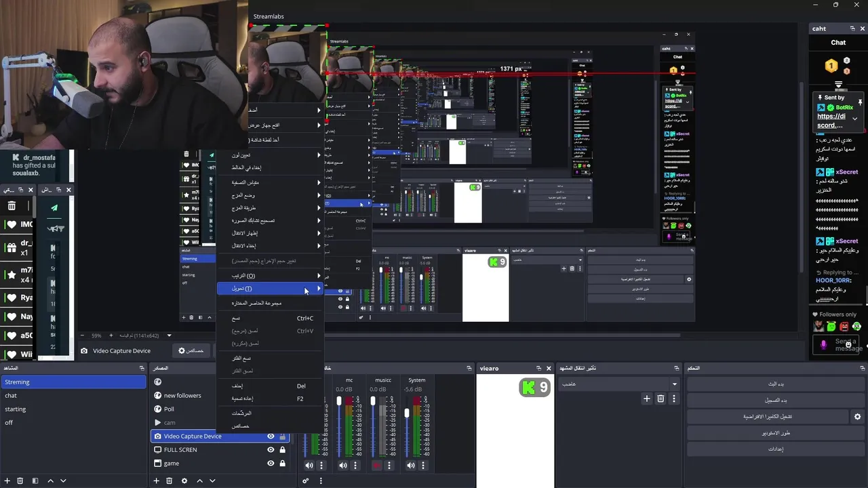Choose Delete (Del) in context menu
Viewport: 868px width, 488px height.
click(270, 386)
